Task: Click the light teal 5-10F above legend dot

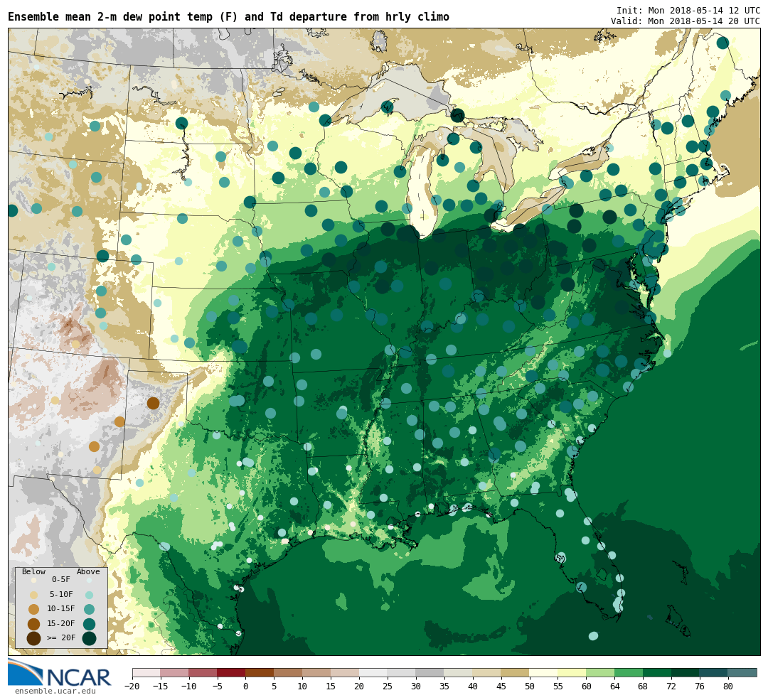Action: point(89,596)
